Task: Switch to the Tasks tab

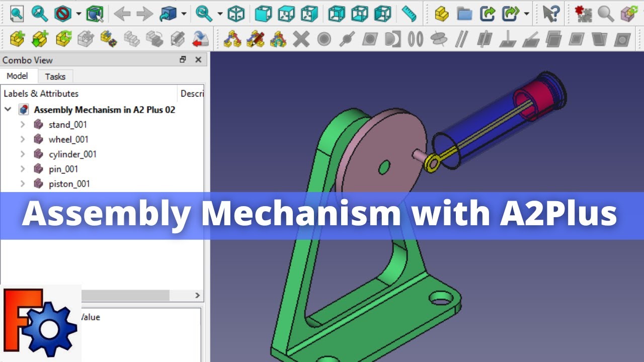Action: pyautogui.click(x=55, y=76)
